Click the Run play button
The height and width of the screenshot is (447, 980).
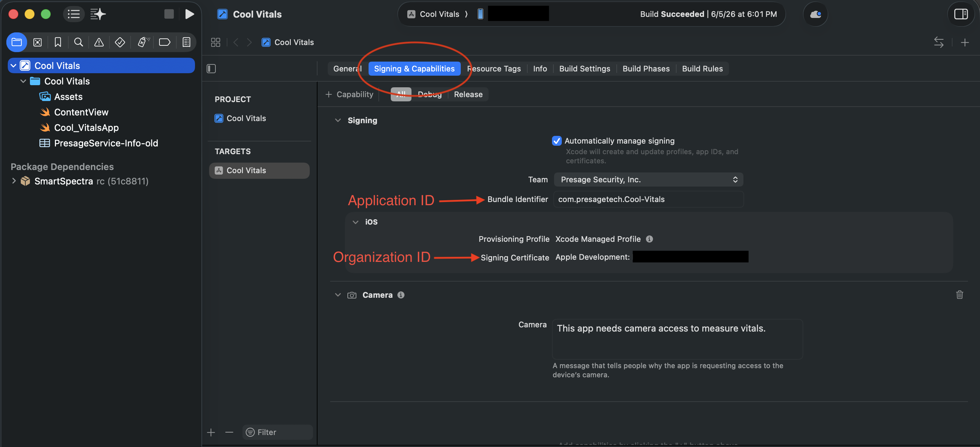click(189, 14)
